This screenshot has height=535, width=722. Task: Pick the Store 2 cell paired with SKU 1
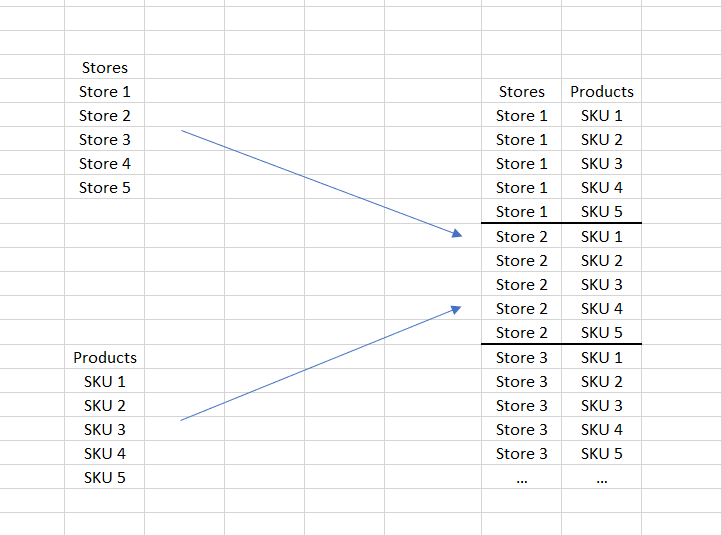pyautogui.click(x=522, y=236)
